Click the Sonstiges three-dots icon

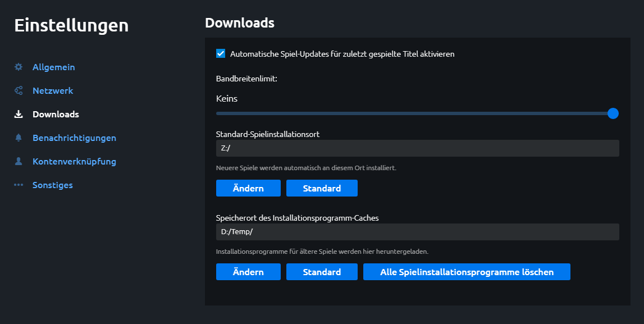tap(19, 185)
